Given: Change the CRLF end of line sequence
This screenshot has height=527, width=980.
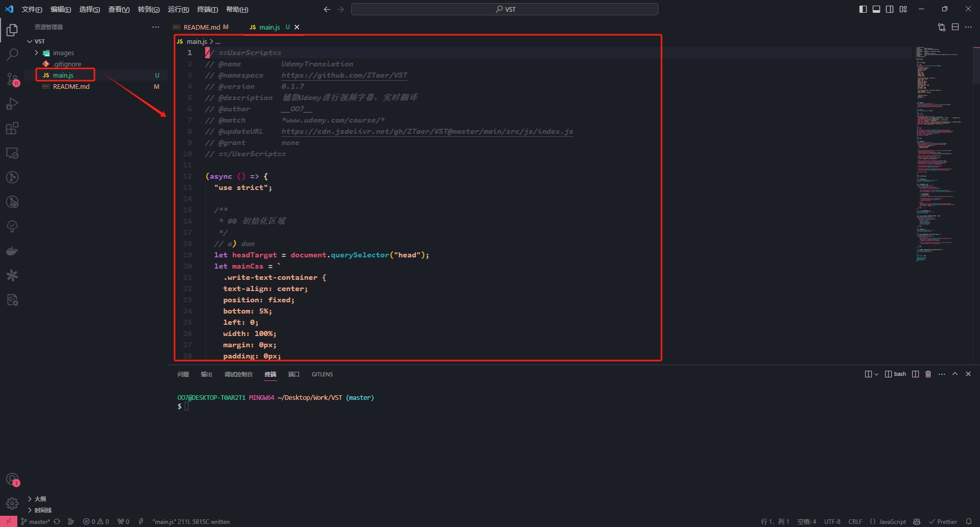Looking at the screenshot, I should click(855, 521).
